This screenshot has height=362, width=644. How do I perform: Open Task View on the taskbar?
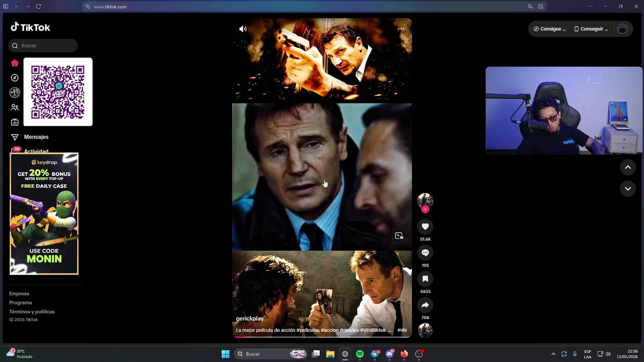[316, 354]
